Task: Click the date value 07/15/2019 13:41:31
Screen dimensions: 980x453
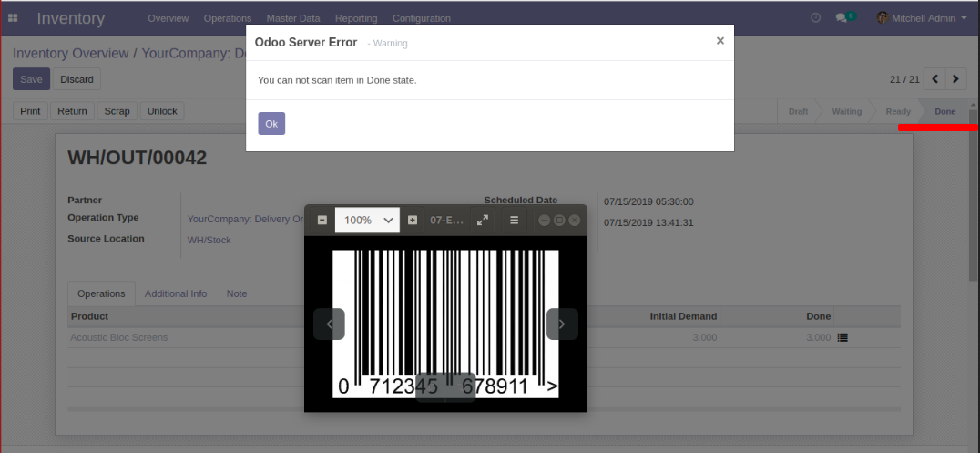Action: pyautogui.click(x=648, y=222)
